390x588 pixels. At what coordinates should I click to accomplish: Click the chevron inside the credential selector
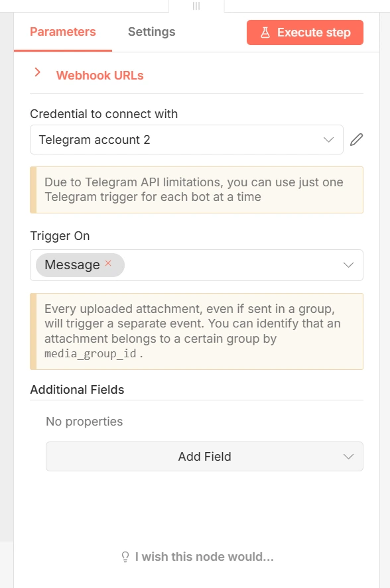click(328, 139)
